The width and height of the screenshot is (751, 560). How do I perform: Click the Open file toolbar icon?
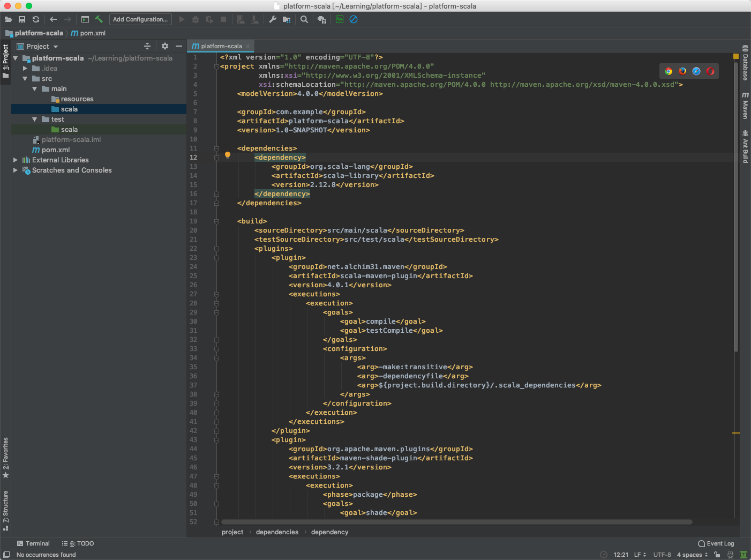click(8, 19)
